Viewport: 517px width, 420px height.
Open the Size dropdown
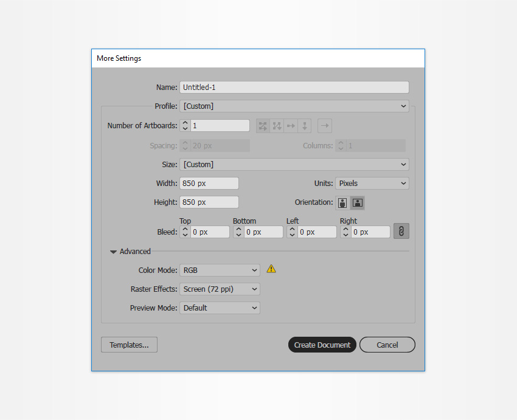pyautogui.click(x=294, y=165)
